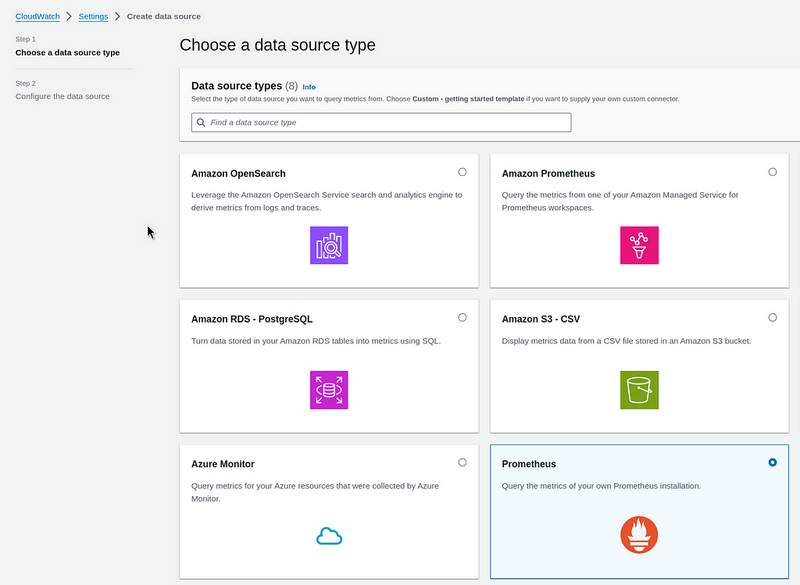The height and width of the screenshot is (585, 800).
Task: Go to Settings breadcrumb link
Action: tap(93, 17)
